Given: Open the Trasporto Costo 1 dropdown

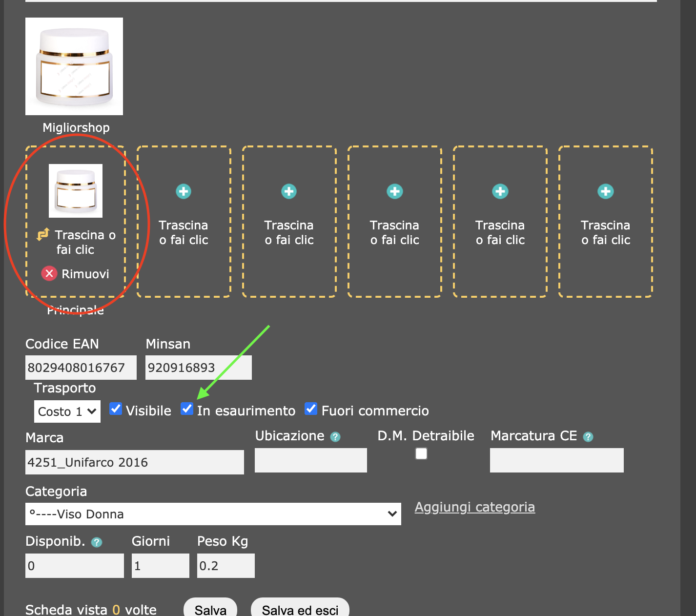Looking at the screenshot, I should point(67,411).
